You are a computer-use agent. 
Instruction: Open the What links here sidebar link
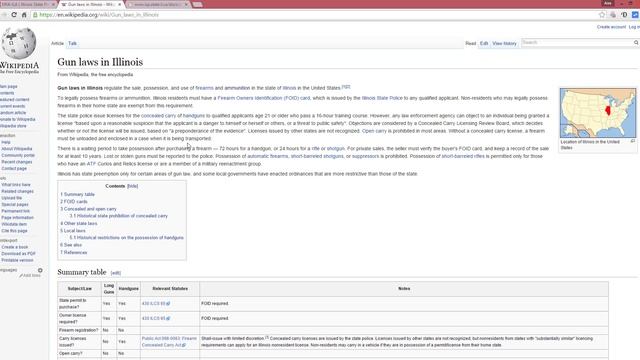16,185
